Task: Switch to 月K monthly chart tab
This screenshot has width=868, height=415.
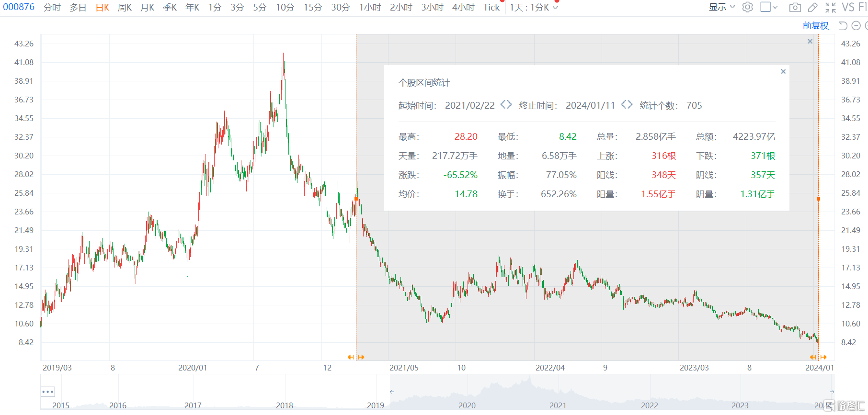Action: click(147, 7)
